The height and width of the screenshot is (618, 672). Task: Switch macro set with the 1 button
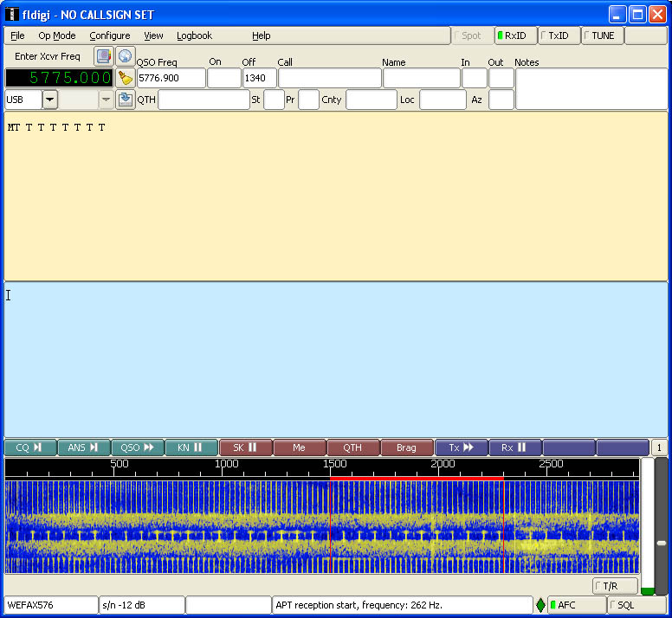[659, 447]
